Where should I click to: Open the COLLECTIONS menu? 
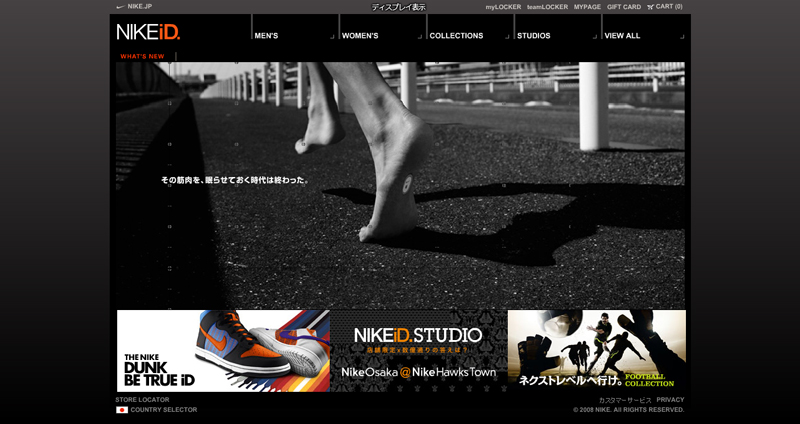coord(456,36)
